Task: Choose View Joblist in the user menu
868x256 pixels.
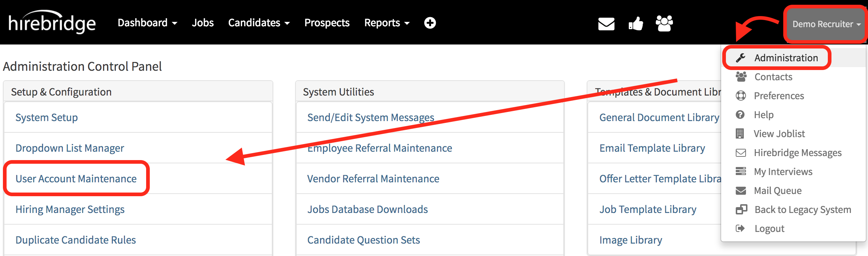Action: click(x=779, y=134)
